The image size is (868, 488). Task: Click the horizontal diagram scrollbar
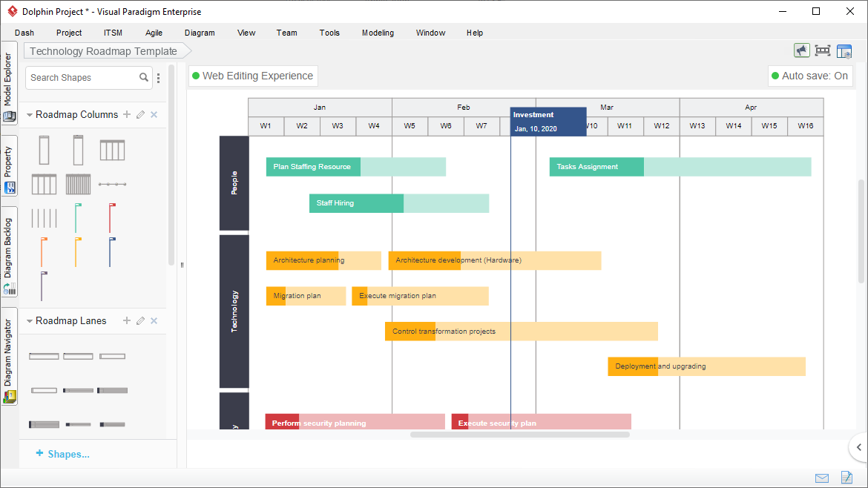pos(520,435)
